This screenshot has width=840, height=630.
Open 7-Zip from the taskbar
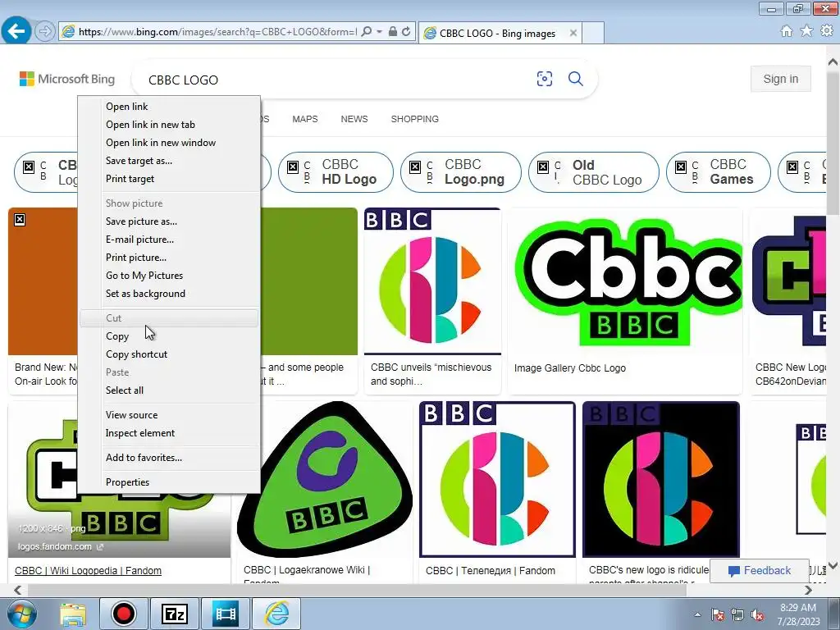click(x=175, y=614)
